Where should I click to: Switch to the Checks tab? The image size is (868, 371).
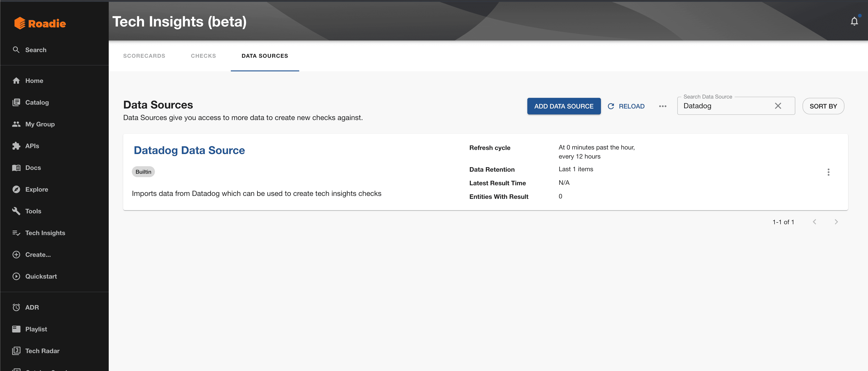(203, 56)
